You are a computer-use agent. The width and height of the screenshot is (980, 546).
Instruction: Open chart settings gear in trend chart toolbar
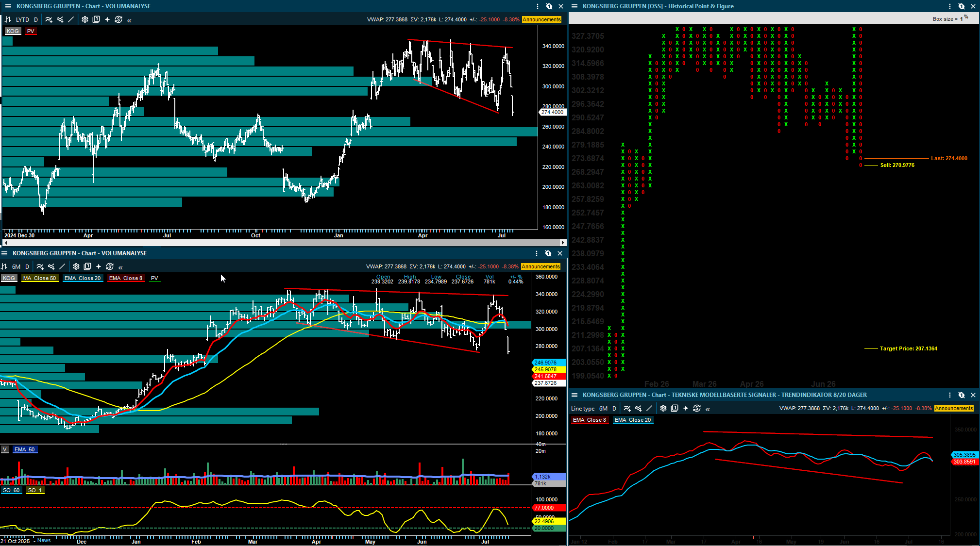pyautogui.click(x=663, y=408)
